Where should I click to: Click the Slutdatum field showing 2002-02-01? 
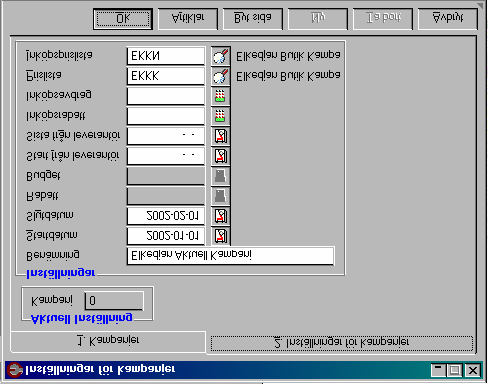166,216
